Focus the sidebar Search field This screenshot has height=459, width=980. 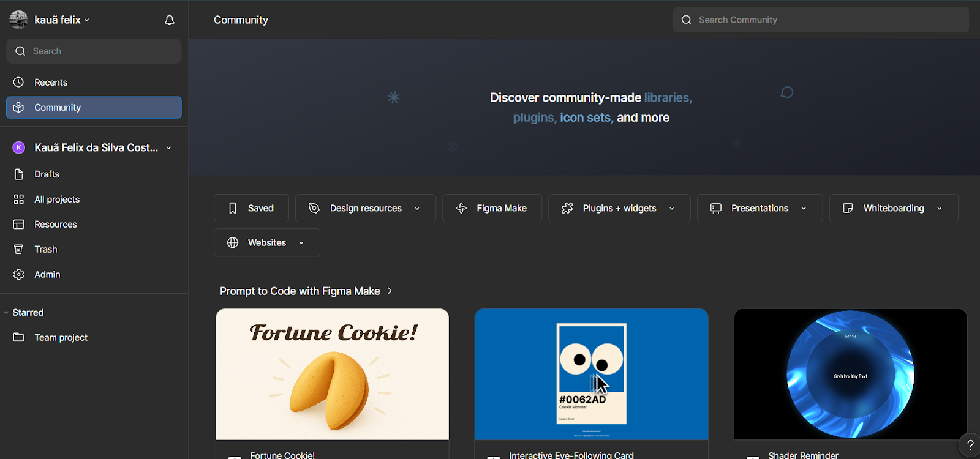click(94, 51)
